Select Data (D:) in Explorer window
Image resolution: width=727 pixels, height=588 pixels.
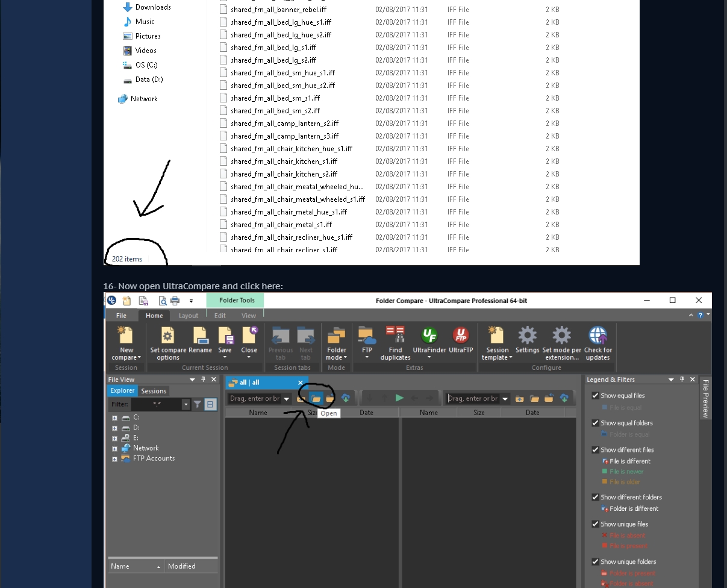point(143,80)
